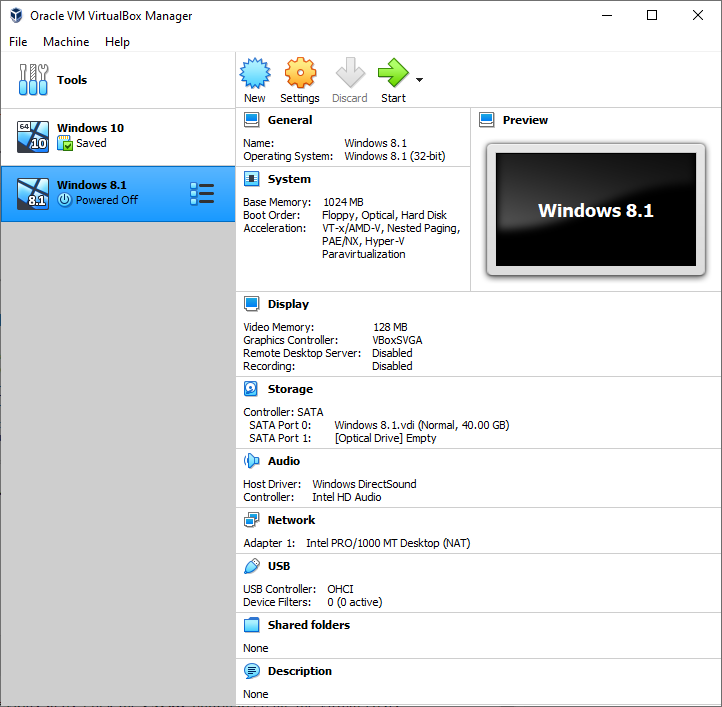Click the Windows 8.1 VM icon

point(33,194)
